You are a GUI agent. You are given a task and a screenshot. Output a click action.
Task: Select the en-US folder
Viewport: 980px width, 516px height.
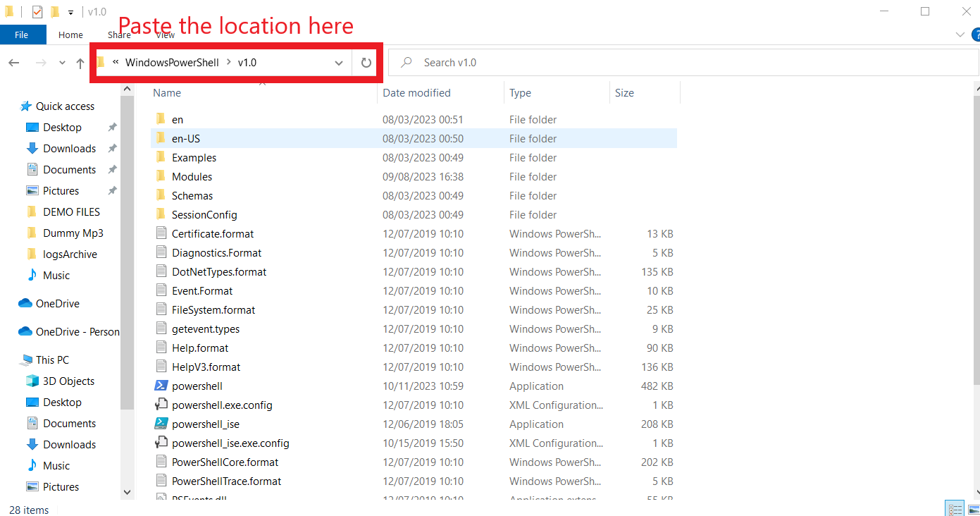414,139
